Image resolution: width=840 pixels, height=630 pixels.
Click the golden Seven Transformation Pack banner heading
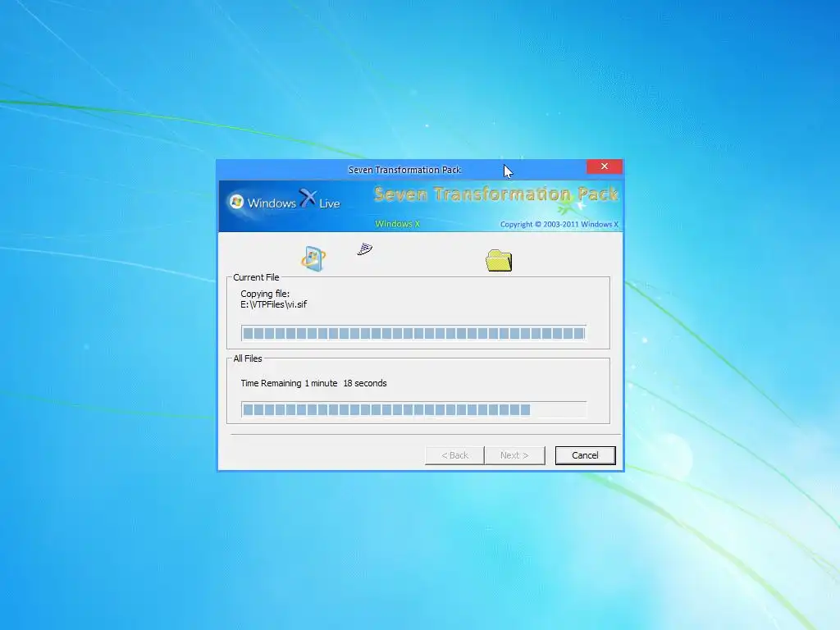496,194
